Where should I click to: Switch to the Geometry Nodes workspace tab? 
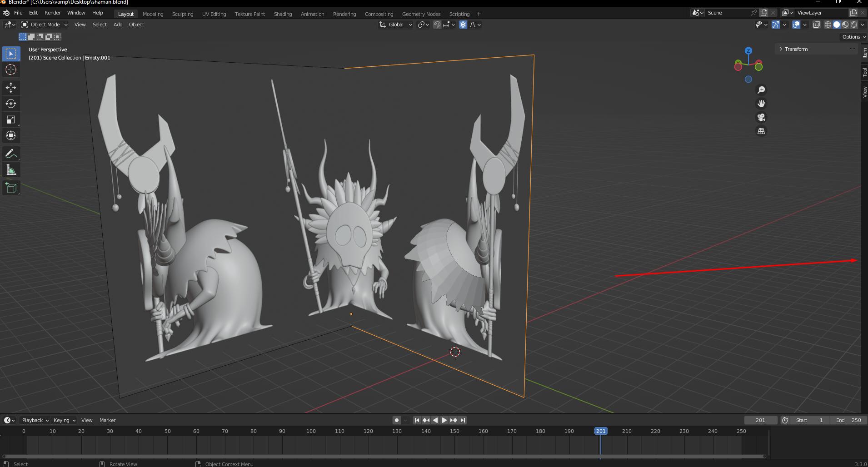(421, 14)
